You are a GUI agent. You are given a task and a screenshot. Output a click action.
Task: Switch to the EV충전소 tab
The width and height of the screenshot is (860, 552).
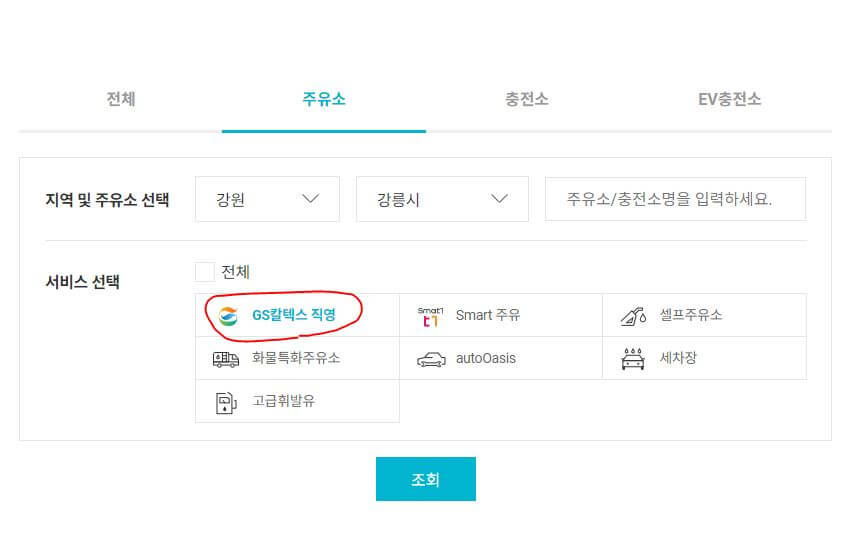pos(729,99)
